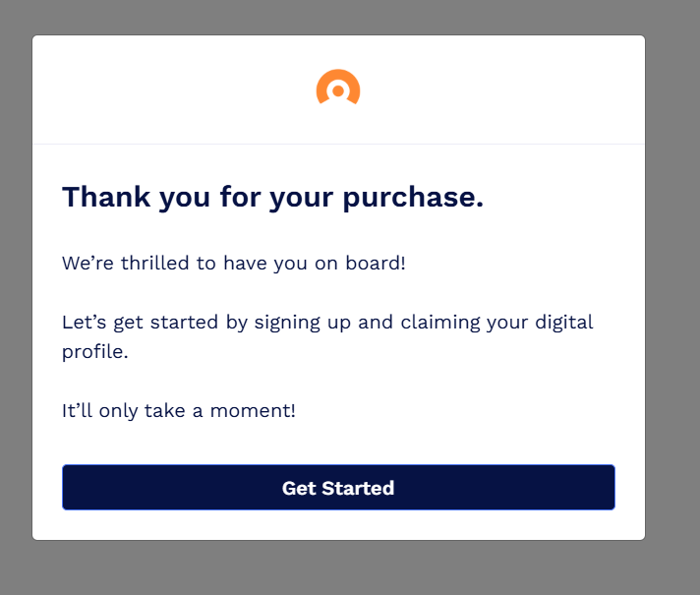Click the word "profile." in the paragraph
Viewport: 700px width, 595px height.
(94, 351)
